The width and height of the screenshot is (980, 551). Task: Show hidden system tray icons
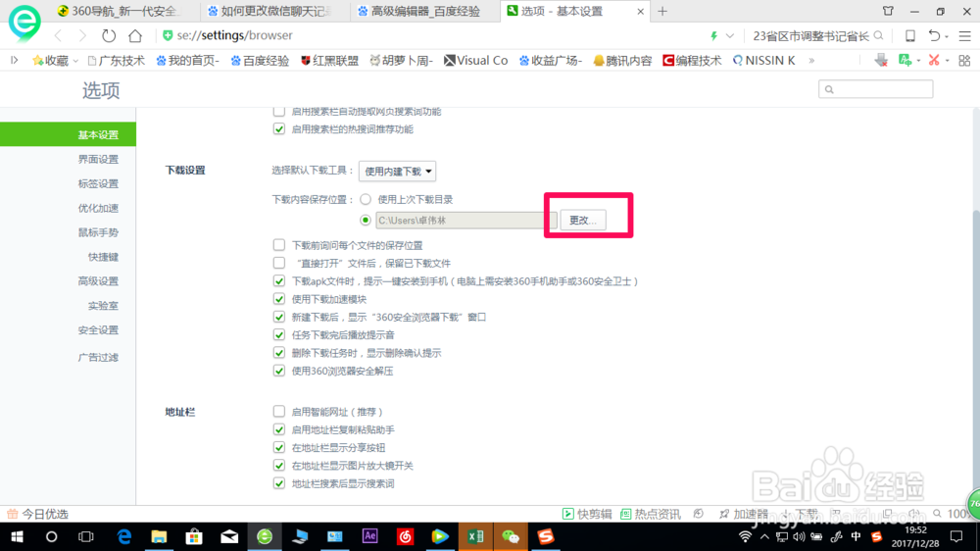pyautogui.click(x=763, y=536)
